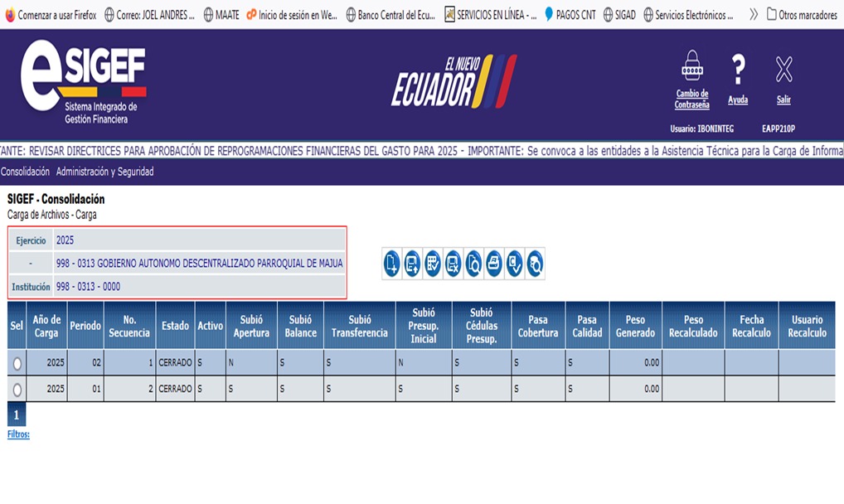Screen dimensions: 844x504
Task: Open the Consolidación menu
Action: pos(25,172)
